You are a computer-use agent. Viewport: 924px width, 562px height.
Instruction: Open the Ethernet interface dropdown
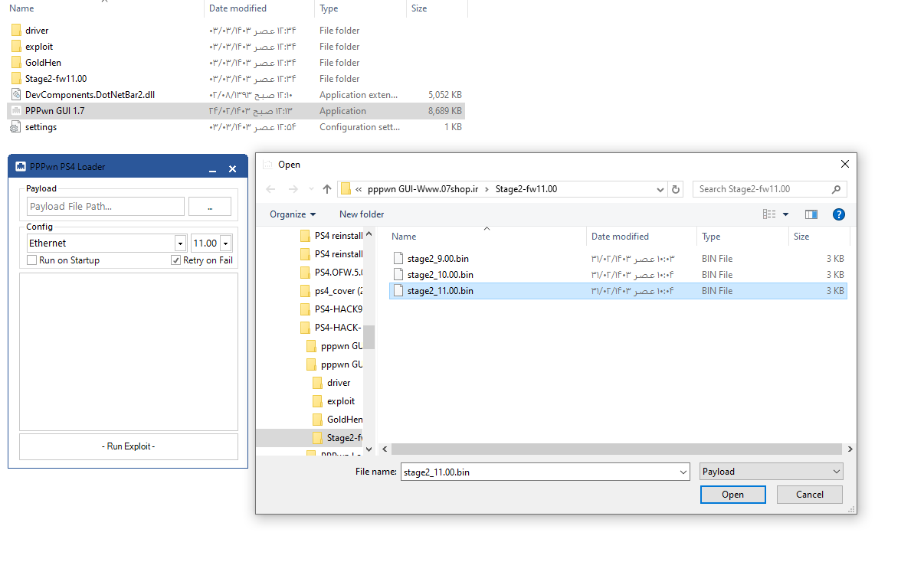point(181,243)
